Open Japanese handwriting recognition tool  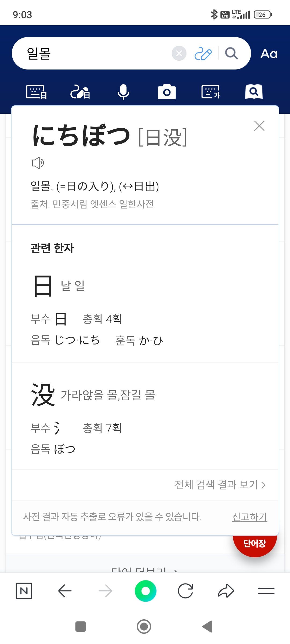[80, 92]
